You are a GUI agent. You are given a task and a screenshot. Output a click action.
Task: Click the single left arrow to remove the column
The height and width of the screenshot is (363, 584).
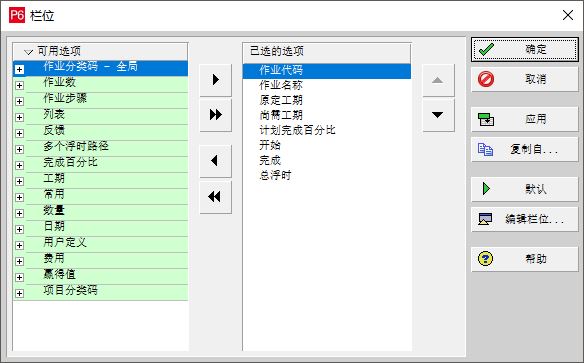(215, 161)
